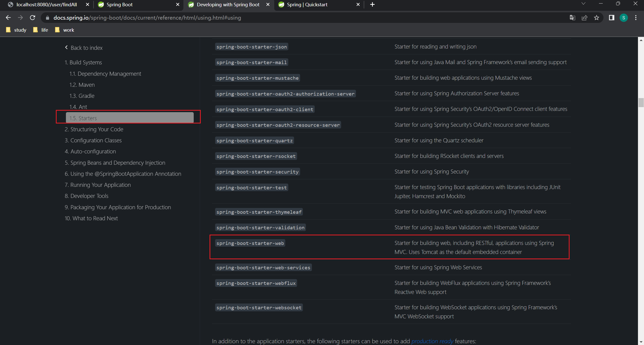Open 8. Developer Tools section

pos(87,196)
